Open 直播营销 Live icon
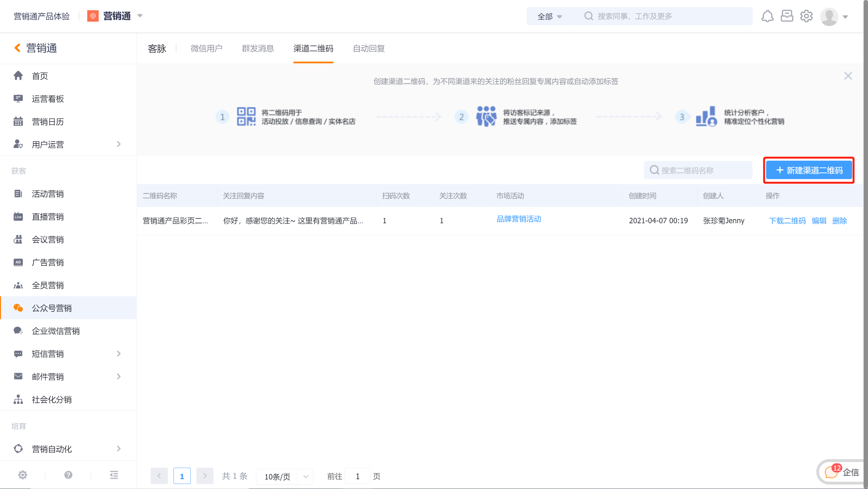 pos(18,217)
